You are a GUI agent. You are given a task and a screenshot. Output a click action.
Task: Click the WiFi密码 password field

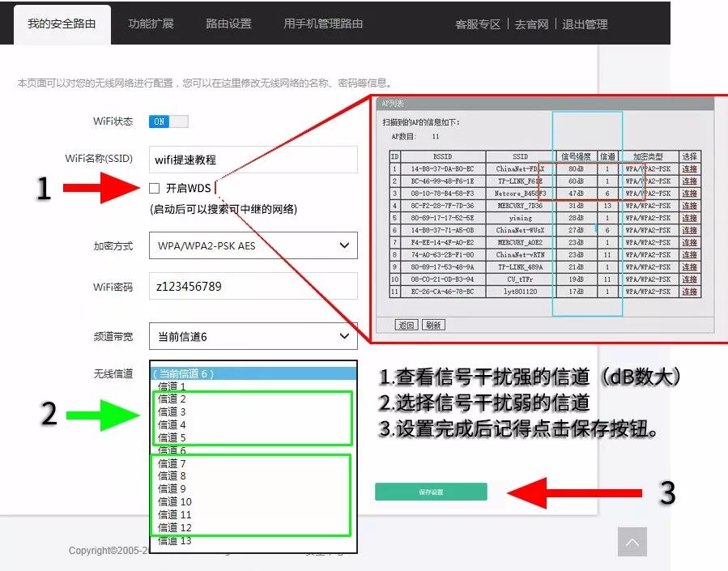253,287
